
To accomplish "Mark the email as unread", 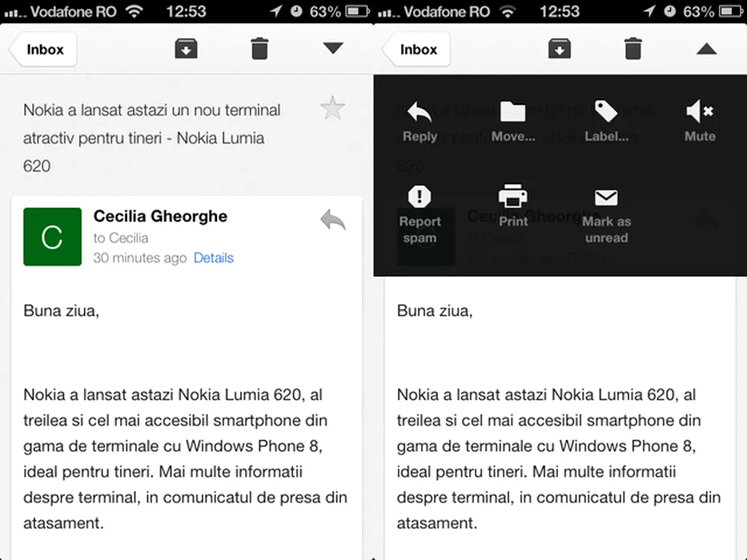I will click(x=606, y=214).
